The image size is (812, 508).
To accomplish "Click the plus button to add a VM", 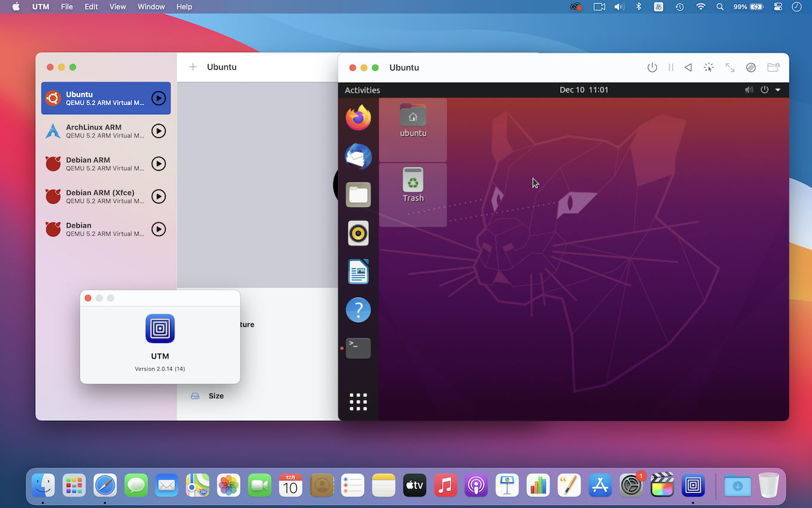I will click(x=193, y=67).
